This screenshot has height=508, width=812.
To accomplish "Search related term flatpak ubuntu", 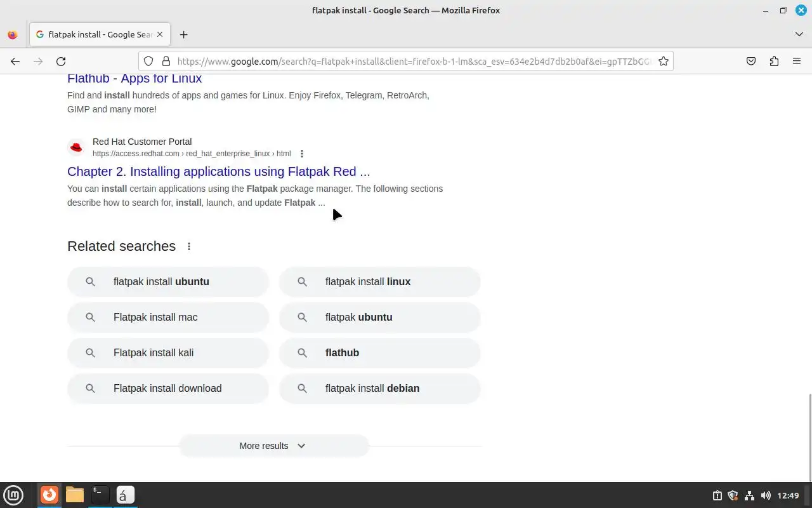I will coord(380,317).
